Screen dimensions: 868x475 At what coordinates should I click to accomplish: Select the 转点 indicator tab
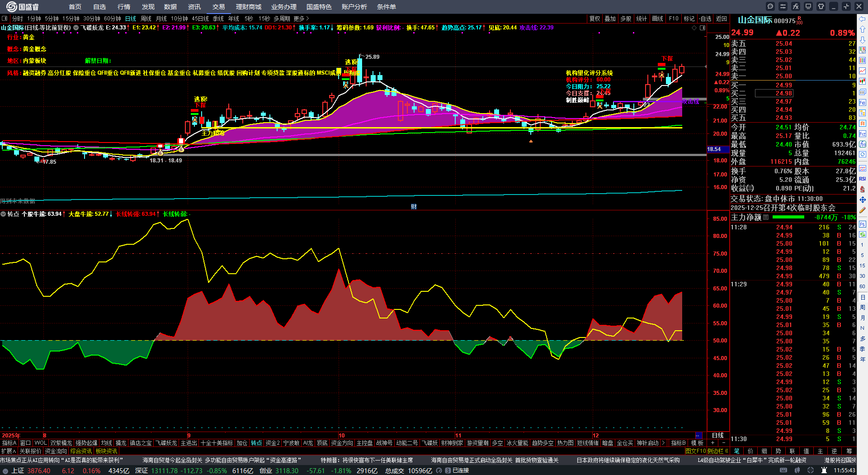[256, 443]
